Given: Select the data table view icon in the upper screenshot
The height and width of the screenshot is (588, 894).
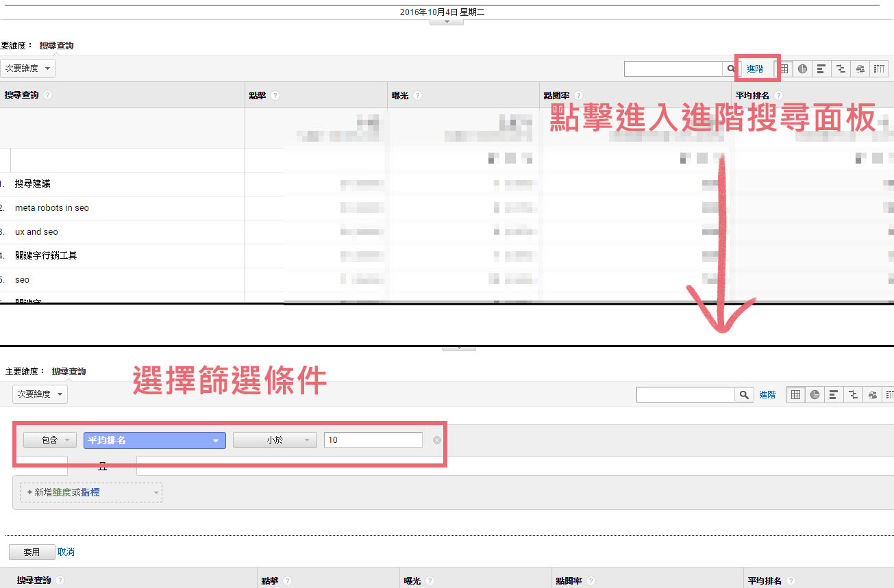Looking at the screenshot, I should click(x=784, y=68).
